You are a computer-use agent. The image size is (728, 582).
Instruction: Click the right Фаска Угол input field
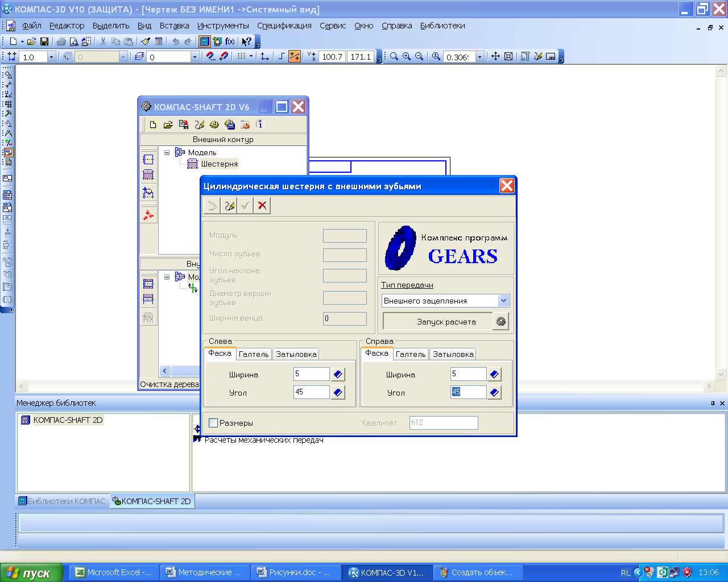tap(469, 392)
